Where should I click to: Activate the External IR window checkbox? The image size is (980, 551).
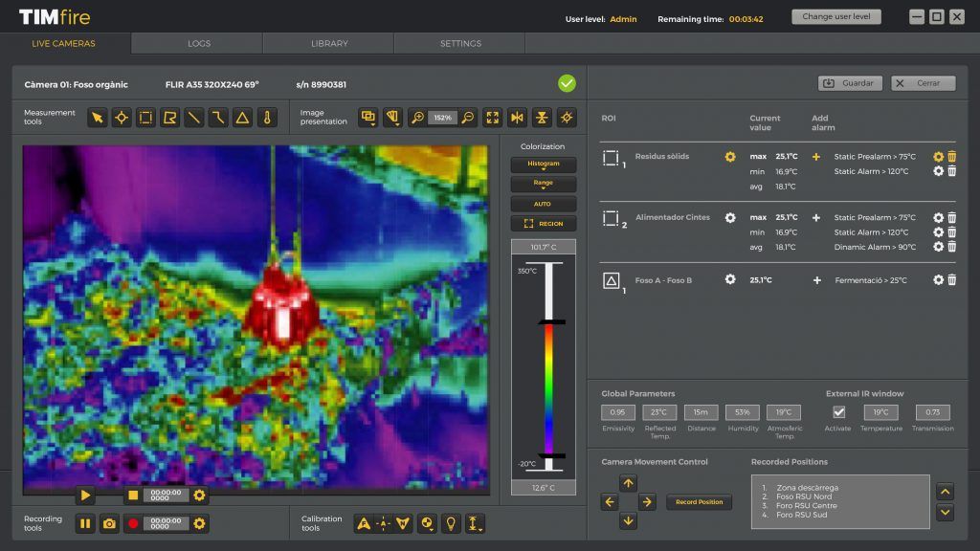point(837,412)
